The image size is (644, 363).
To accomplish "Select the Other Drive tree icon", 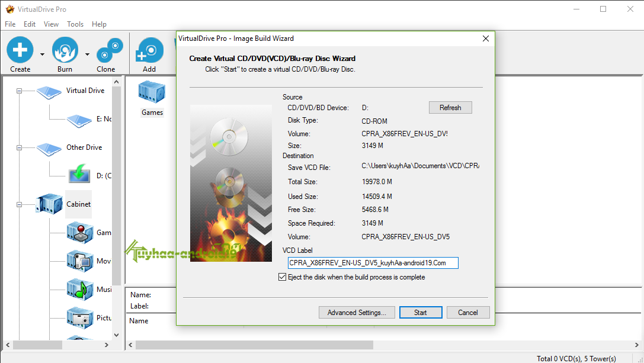I will pyautogui.click(x=49, y=149).
